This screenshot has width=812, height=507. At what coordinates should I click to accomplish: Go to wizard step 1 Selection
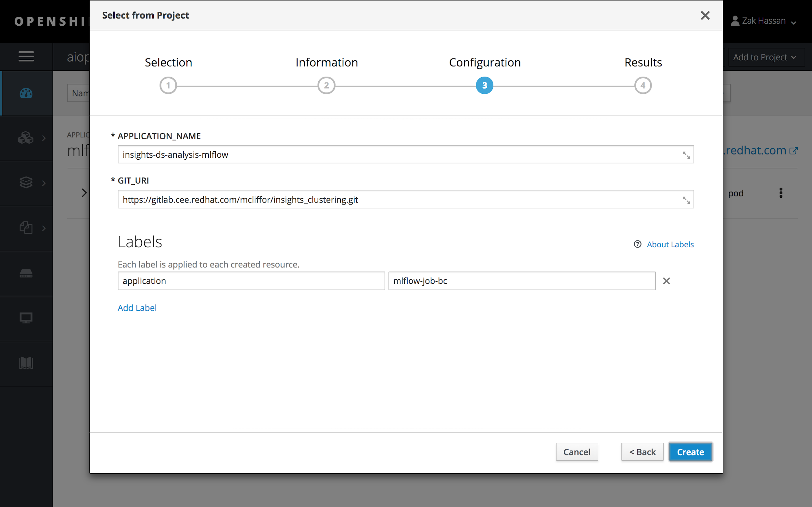click(x=168, y=85)
